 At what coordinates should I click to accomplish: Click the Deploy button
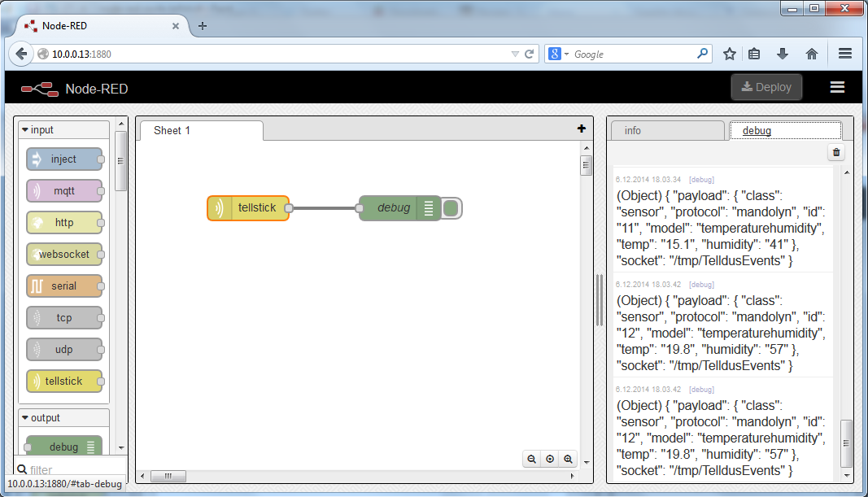pos(766,88)
